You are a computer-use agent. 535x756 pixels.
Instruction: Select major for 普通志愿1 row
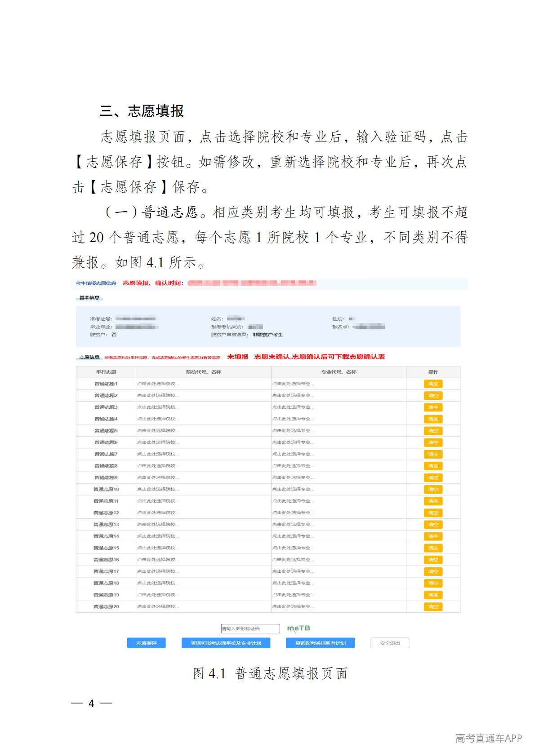(339, 384)
